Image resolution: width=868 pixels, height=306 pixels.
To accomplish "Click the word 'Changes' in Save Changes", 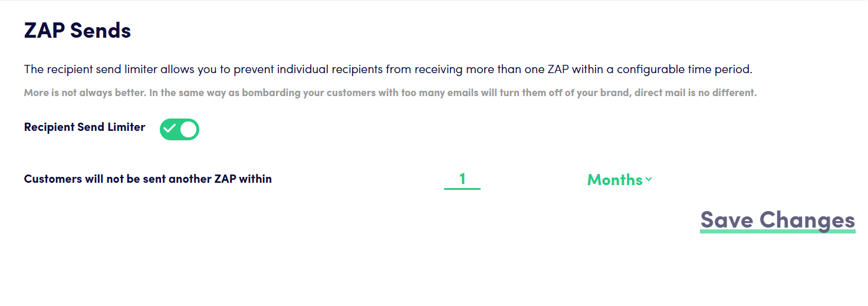I will pyautogui.click(x=807, y=219).
